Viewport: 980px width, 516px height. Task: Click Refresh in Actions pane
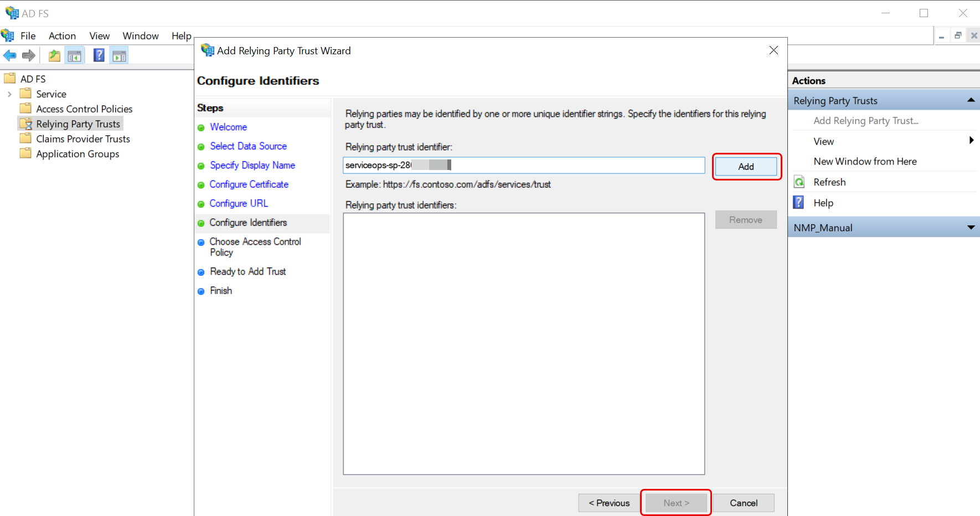pos(829,182)
